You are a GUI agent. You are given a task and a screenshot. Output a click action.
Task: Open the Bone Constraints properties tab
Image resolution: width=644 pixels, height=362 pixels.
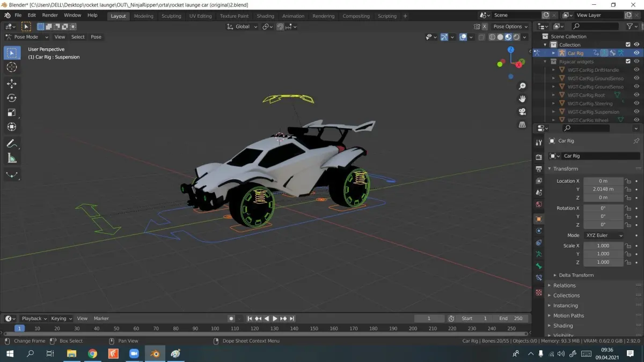tap(539, 278)
